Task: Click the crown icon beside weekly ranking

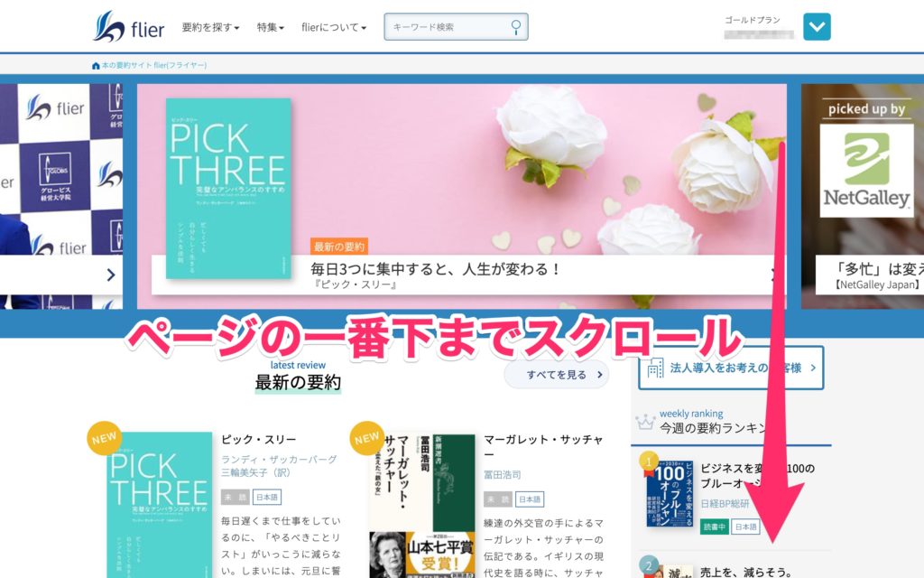Action: [x=645, y=422]
